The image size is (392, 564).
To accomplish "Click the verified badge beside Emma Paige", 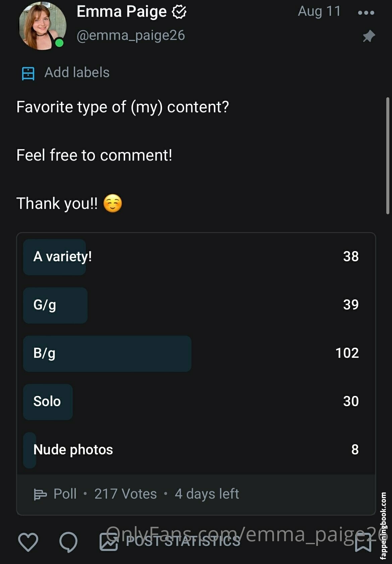I will (179, 12).
